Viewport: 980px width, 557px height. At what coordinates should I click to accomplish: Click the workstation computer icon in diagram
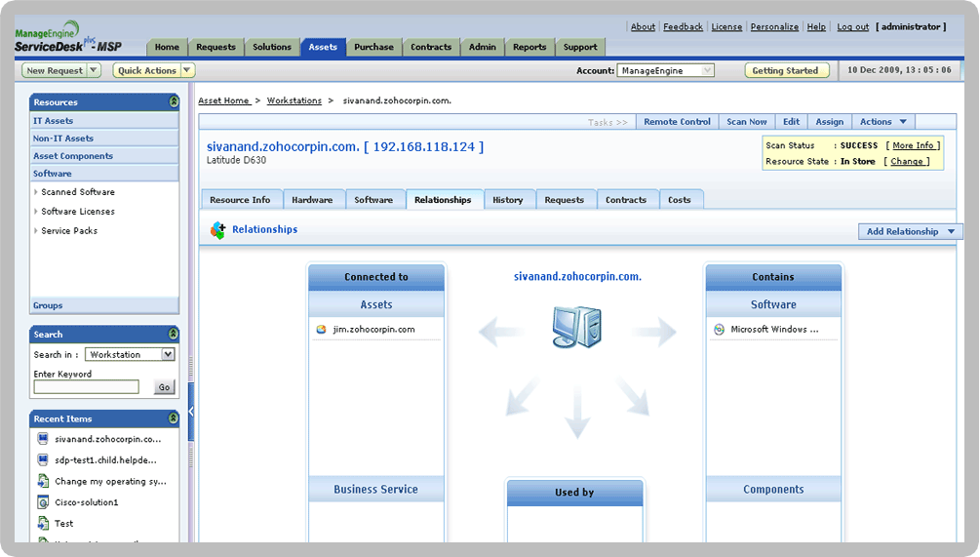tap(577, 327)
